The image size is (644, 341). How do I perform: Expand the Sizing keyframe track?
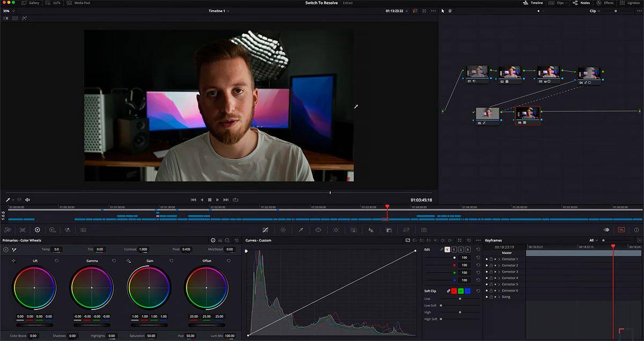[x=499, y=296]
